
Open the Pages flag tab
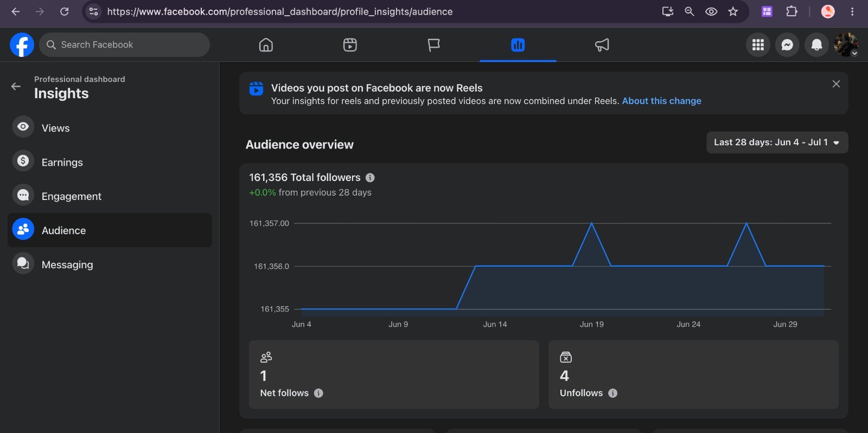[433, 45]
